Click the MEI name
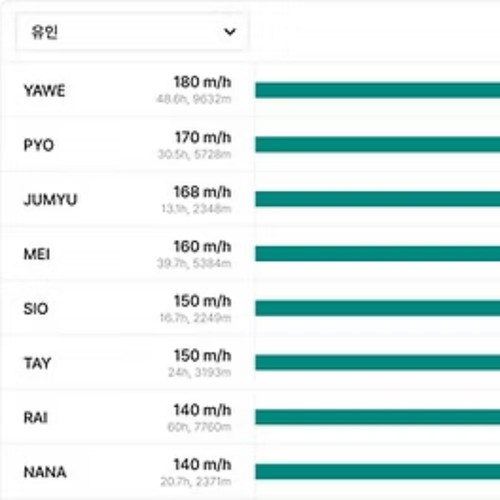500x500 pixels. coord(37,254)
